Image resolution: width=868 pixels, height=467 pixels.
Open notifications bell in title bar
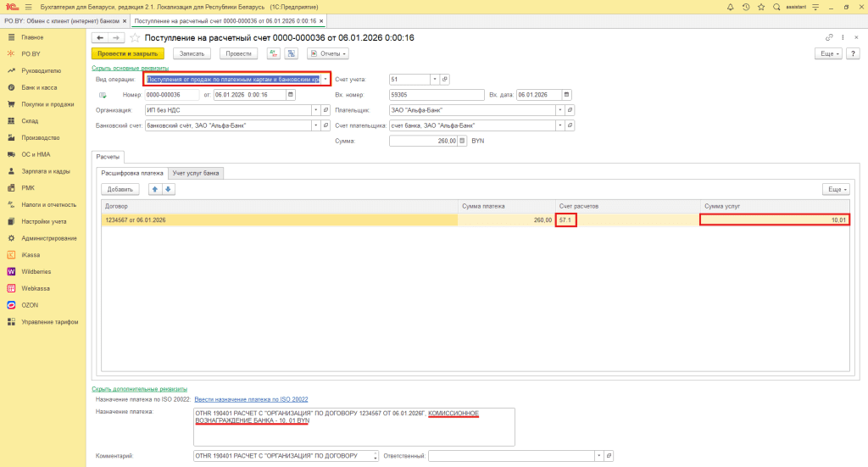coord(730,6)
